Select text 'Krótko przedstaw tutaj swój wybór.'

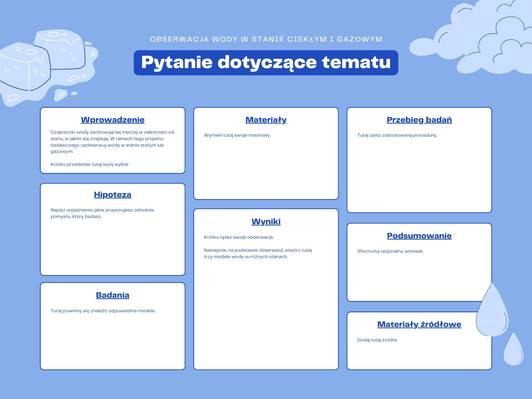tap(90, 164)
